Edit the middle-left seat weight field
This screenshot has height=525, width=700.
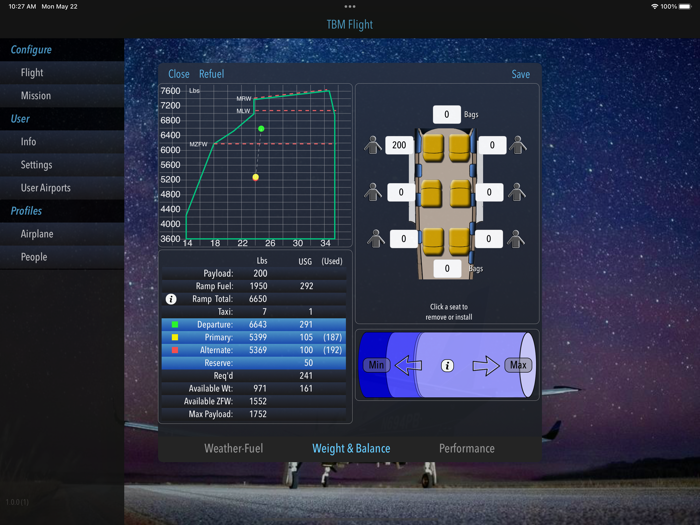pyautogui.click(x=401, y=192)
